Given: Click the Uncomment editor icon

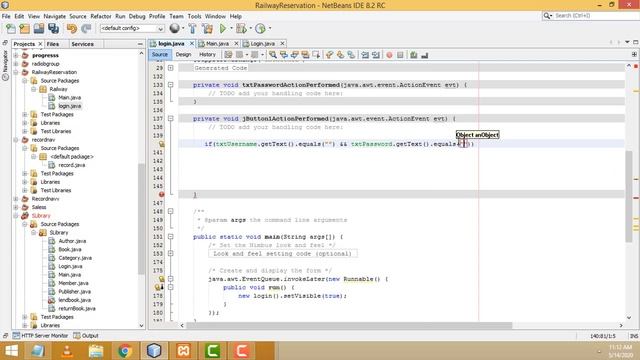Looking at the screenshot, I should tap(424, 55).
